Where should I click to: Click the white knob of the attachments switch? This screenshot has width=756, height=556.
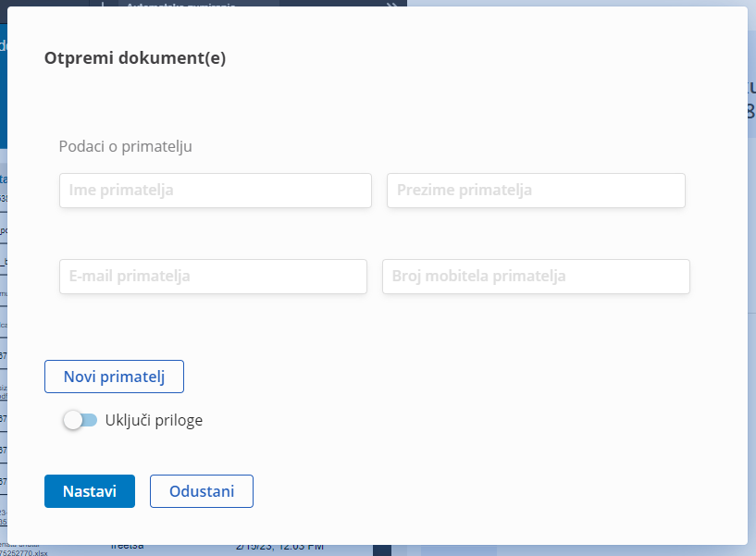[x=73, y=420]
